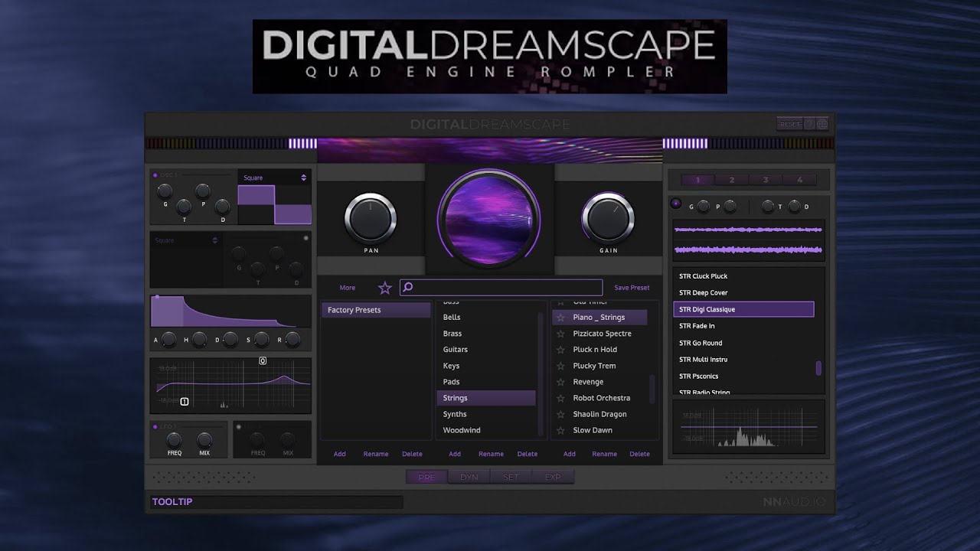The width and height of the screenshot is (980, 551).
Task: Enable the second LFO power dot
Action: coord(238,425)
